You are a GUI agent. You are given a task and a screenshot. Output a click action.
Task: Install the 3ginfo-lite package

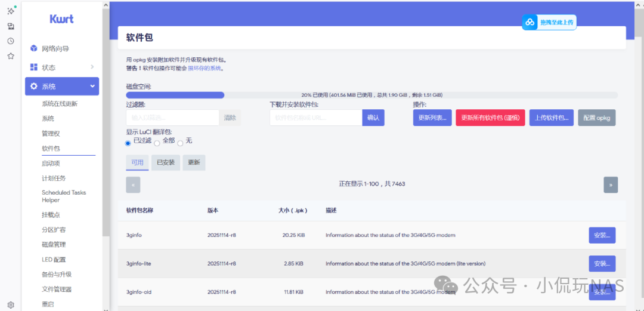point(602,263)
